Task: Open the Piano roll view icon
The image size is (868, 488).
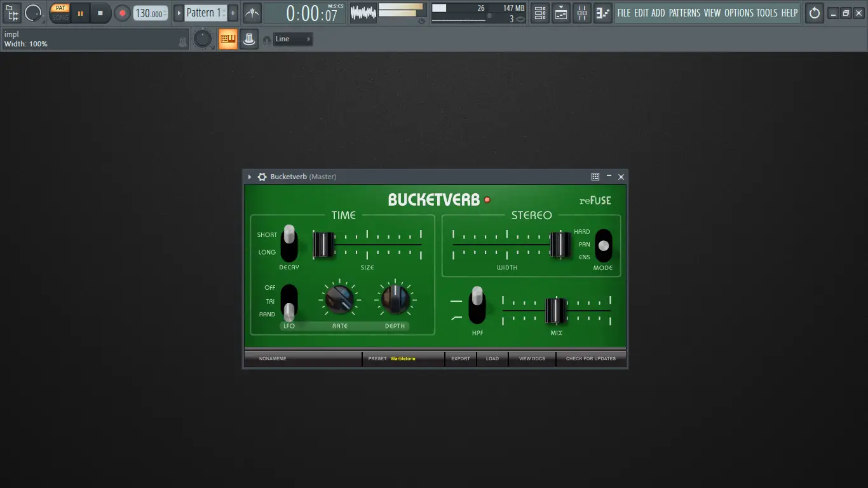Action: pyautogui.click(x=603, y=13)
